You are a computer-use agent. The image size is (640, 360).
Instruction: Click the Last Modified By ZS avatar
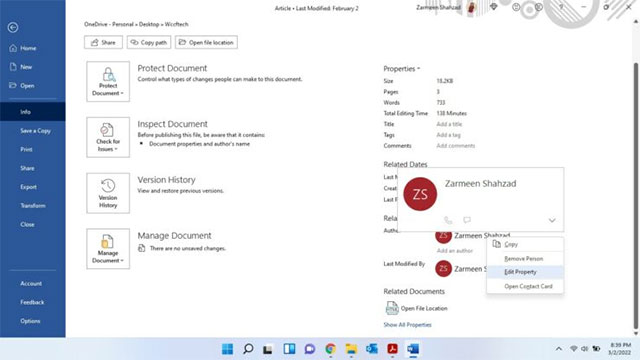(443, 269)
